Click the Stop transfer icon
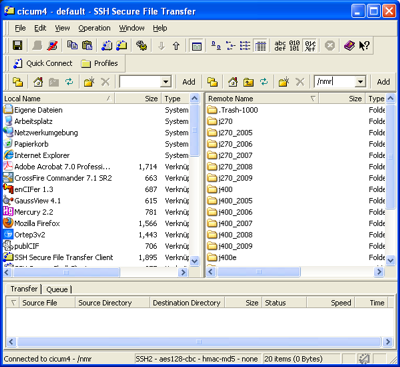Screen dimensions: 400x367 coord(330,45)
